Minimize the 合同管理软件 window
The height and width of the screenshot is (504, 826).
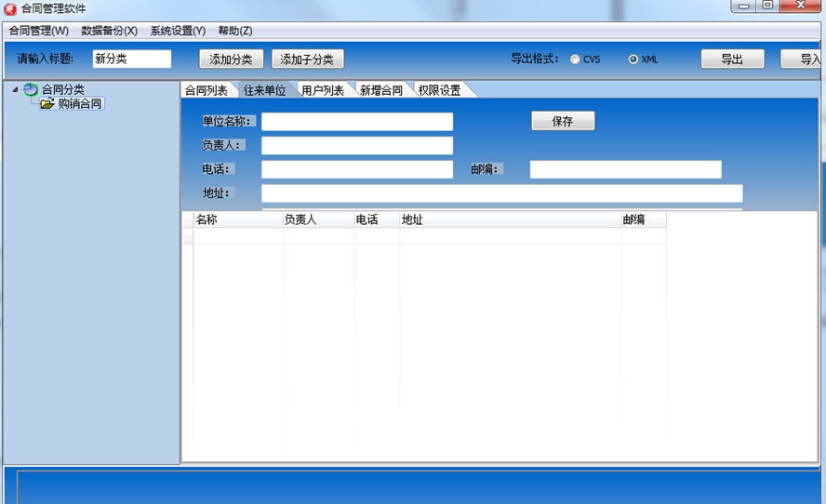tap(743, 6)
